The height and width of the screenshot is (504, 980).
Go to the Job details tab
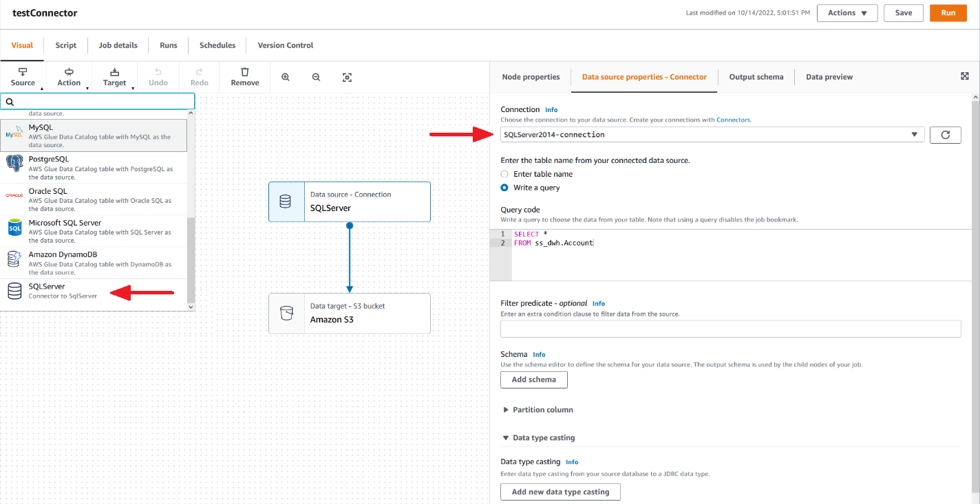pos(118,45)
